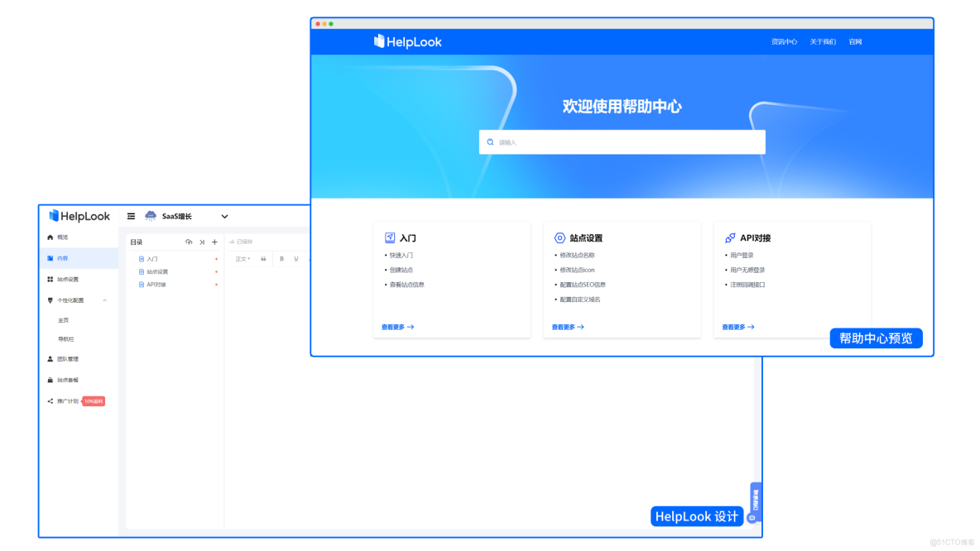Screen dimensions: 980x551
Task: Open the 用户登录 article link
Action: pos(742,256)
